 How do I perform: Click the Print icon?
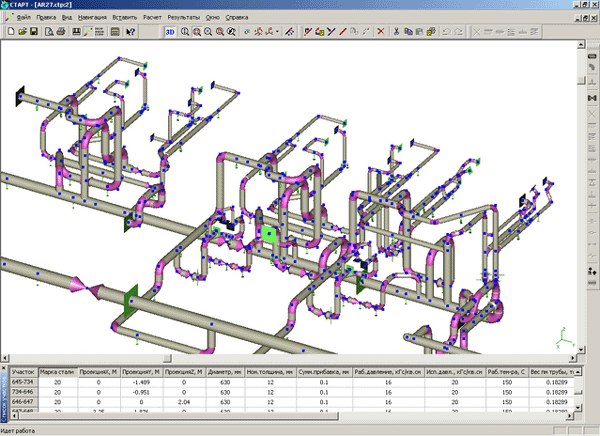tap(60, 31)
